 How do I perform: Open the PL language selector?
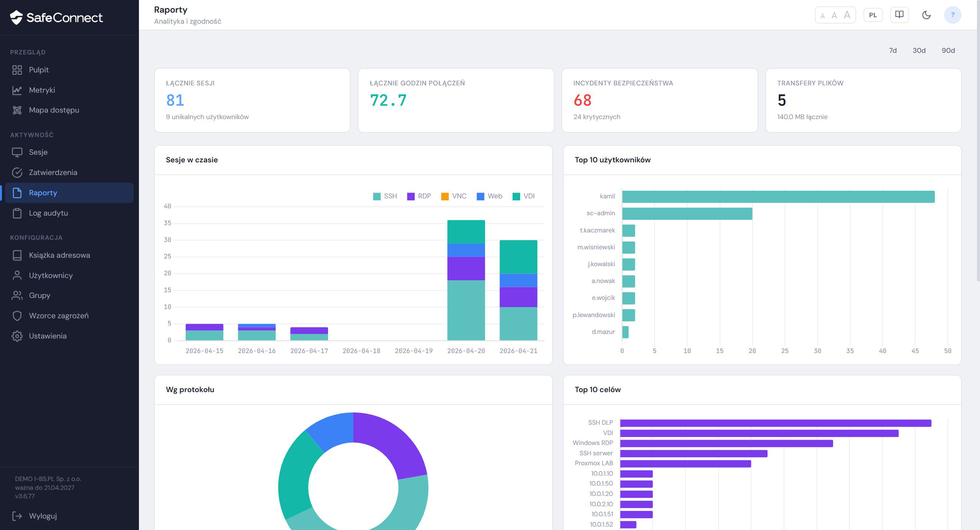coord(873,15)
